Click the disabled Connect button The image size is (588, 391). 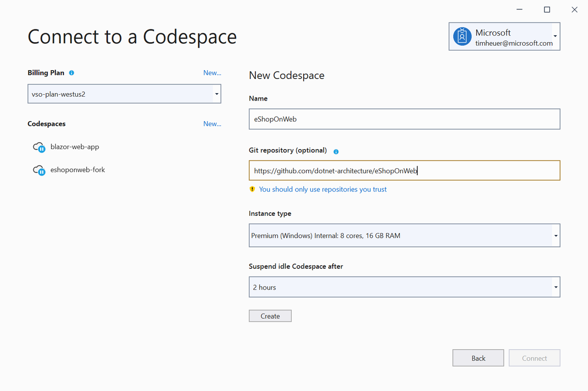[x=534, y=358]
